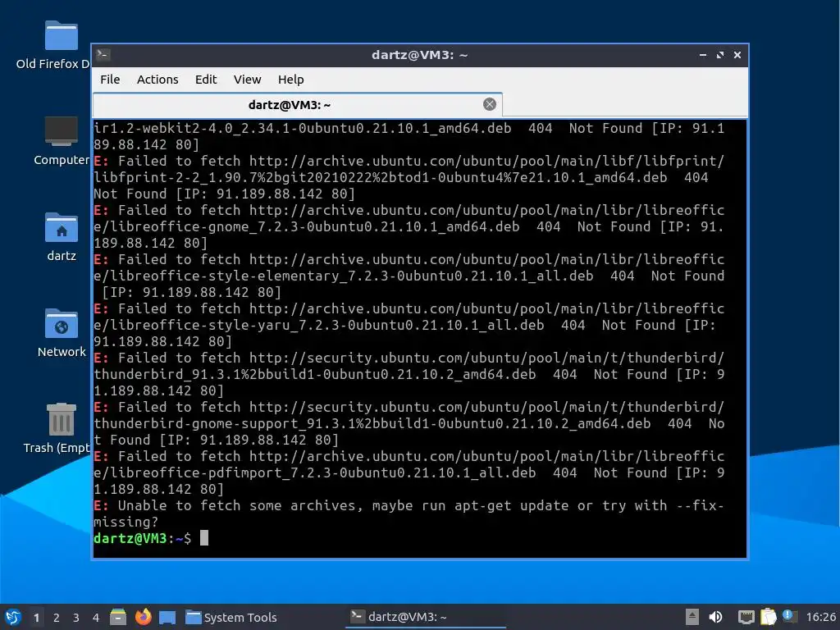The width and height of the screenshot is (840, 630).
Task: Switch to workspace 3
Action: (x=76, y=618)
